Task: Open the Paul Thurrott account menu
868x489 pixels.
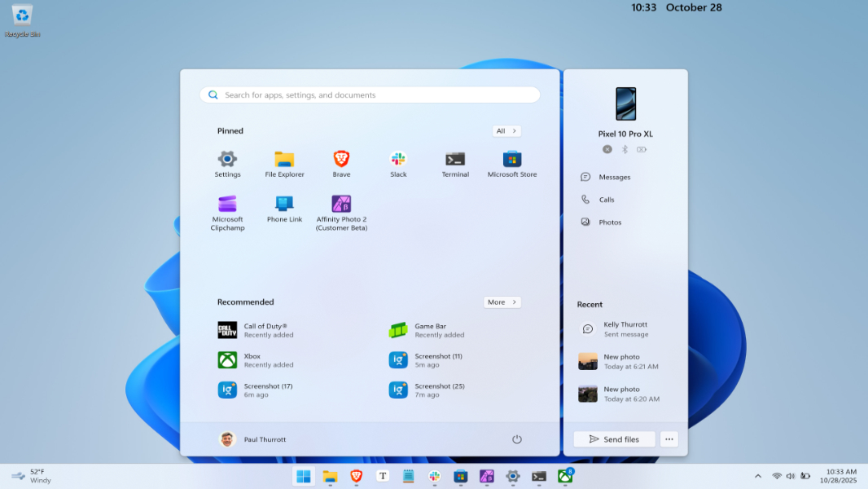Action: 253,439
